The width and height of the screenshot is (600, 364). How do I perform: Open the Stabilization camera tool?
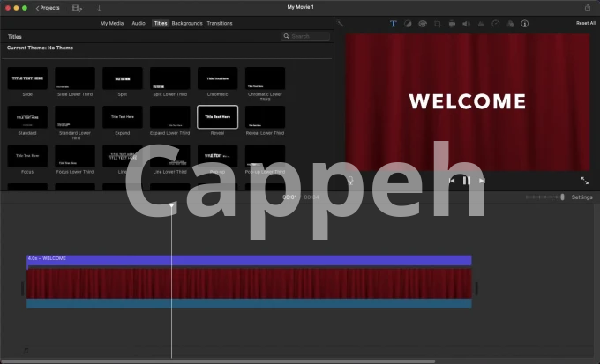452,24
